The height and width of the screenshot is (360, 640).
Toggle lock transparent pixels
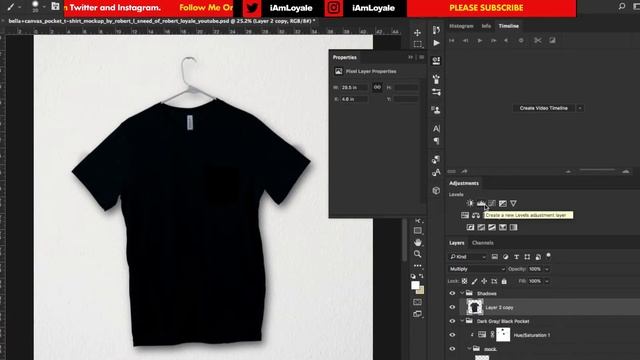[464, 281]
